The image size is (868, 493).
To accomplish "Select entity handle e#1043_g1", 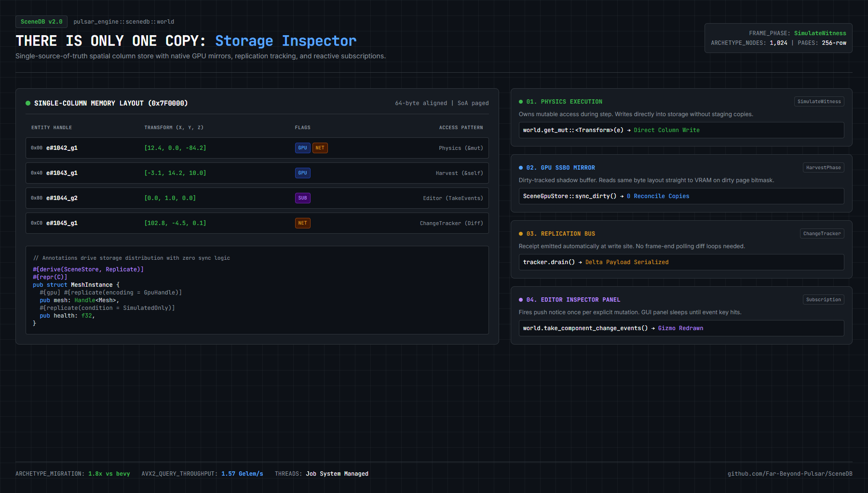I will coord(62,173).
